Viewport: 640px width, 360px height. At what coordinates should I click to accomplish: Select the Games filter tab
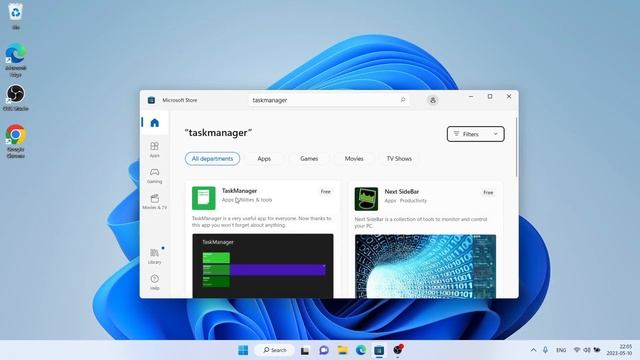tap(309, 158)
